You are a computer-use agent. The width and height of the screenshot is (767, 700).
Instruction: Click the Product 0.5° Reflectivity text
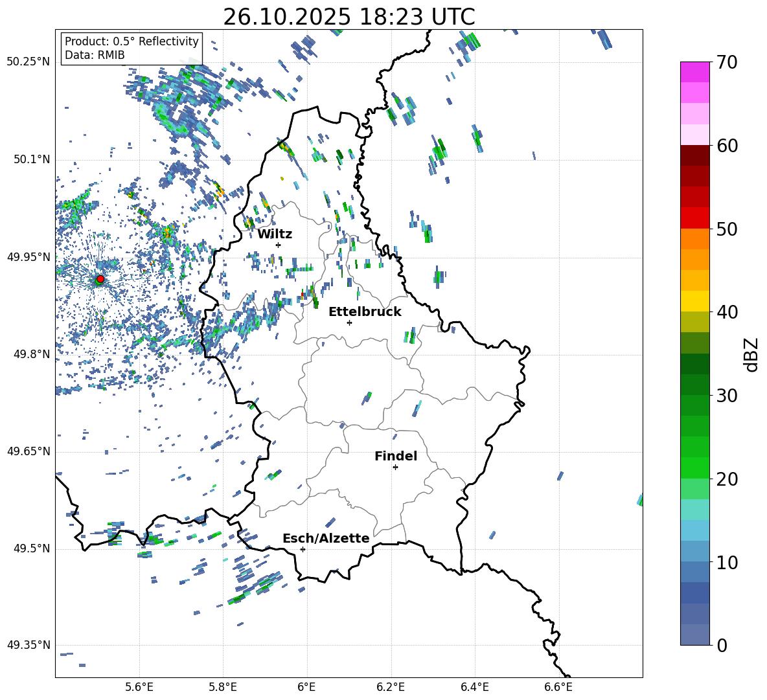point(132,41)
